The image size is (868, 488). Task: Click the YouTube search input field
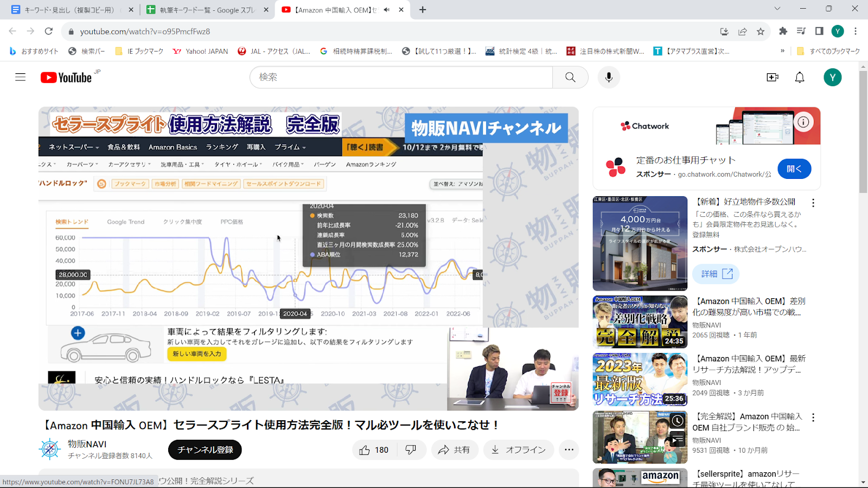[x=401, y=78]
